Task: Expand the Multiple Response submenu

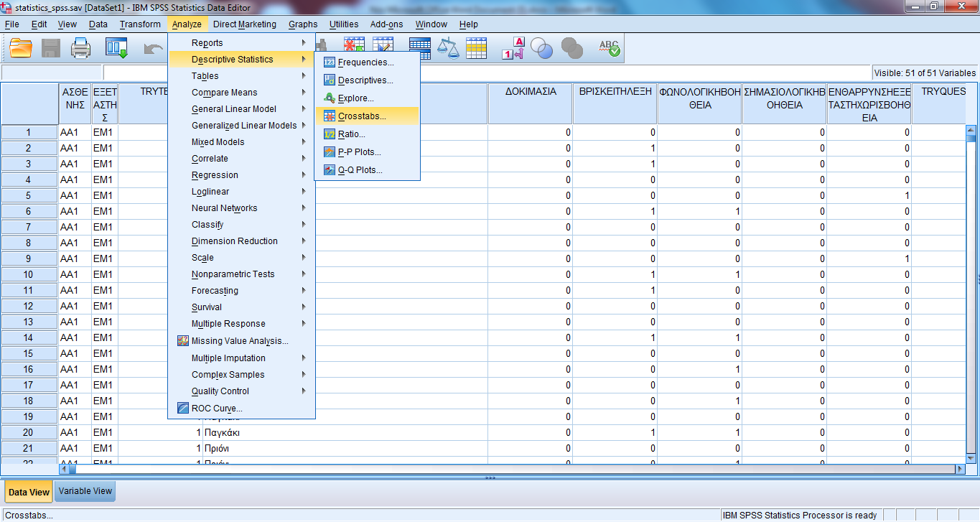Action: (241, 324)
